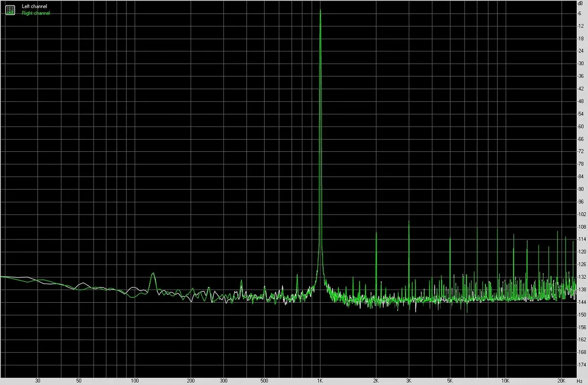This screenshot has height=385, width=588.
Task: Click the "2K" frequency axis label
Action: [376, 381]
